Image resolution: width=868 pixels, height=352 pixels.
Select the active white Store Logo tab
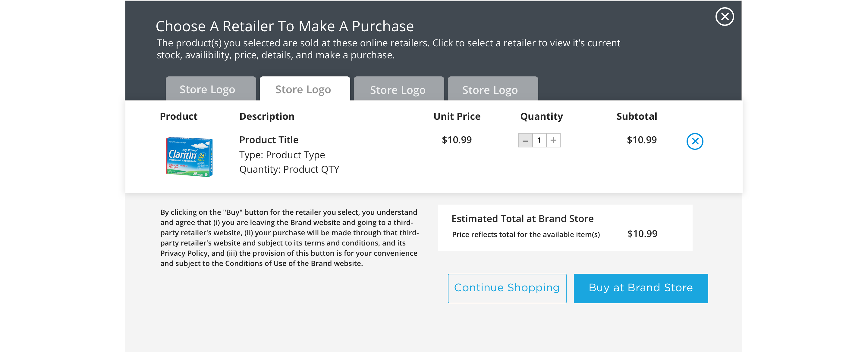(x=305, y=88)
